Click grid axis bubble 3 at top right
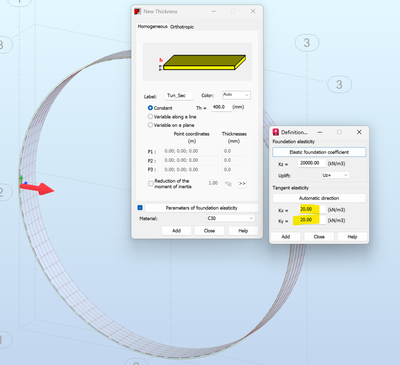400x365 pixels. click(x=307, y=43)
